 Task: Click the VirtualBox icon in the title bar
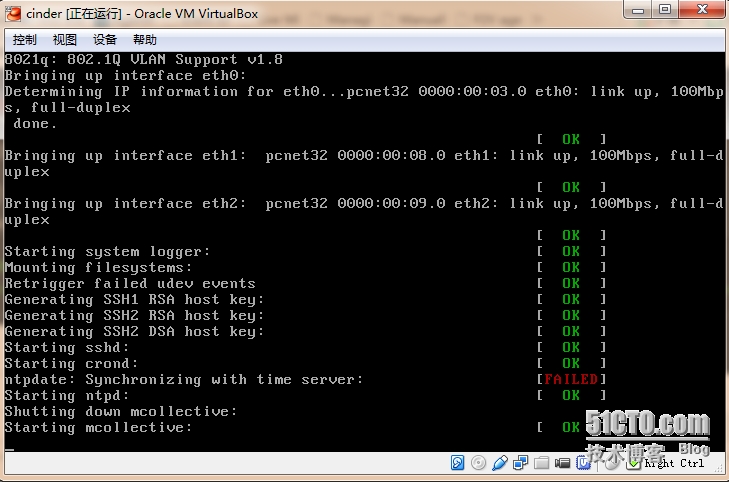[13, 13]
